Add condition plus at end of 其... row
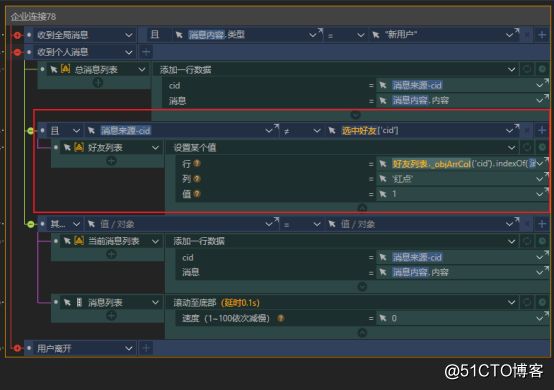This screenshot has width=554, height=390. pos(542,224)
